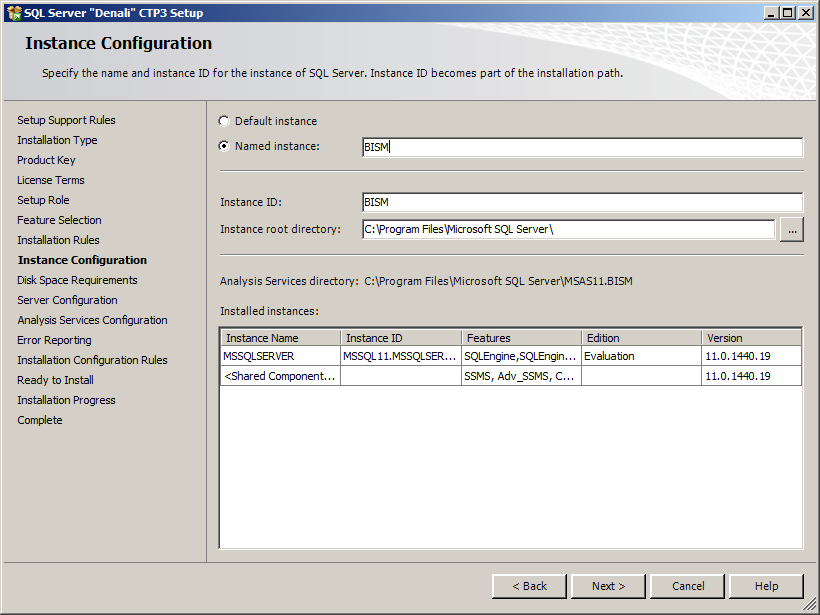Click the Installation Type step

point(57,140)
